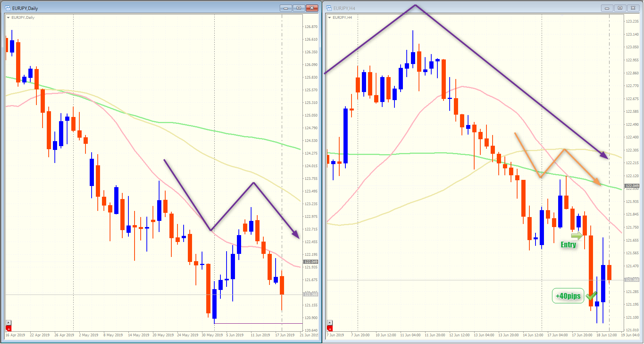Expand the EURJPY,Daily chart label dropdown triangle
Screen dimensions: 644x344
coord(8,18)
